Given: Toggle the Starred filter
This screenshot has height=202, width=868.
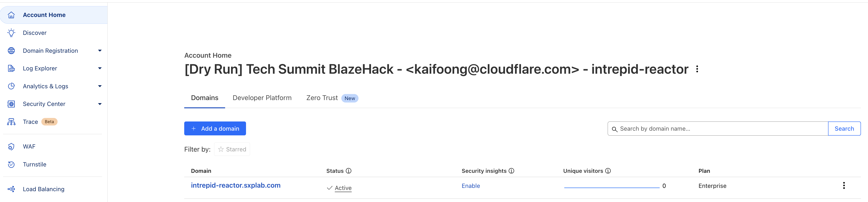Looking at the screenshot, I should (x=232, y=149).
